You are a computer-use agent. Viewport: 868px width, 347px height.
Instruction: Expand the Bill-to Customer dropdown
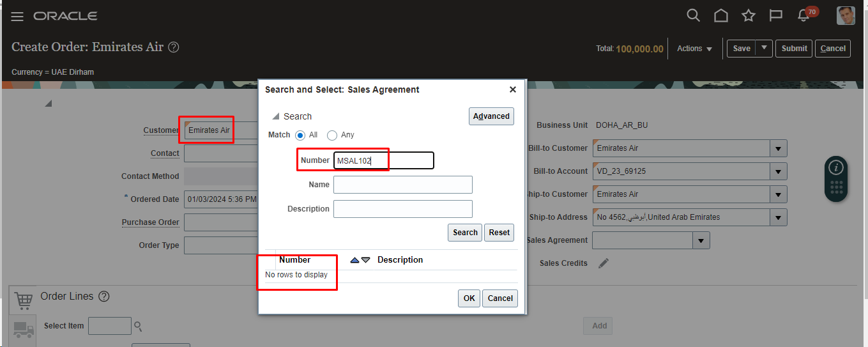[778, 148]
